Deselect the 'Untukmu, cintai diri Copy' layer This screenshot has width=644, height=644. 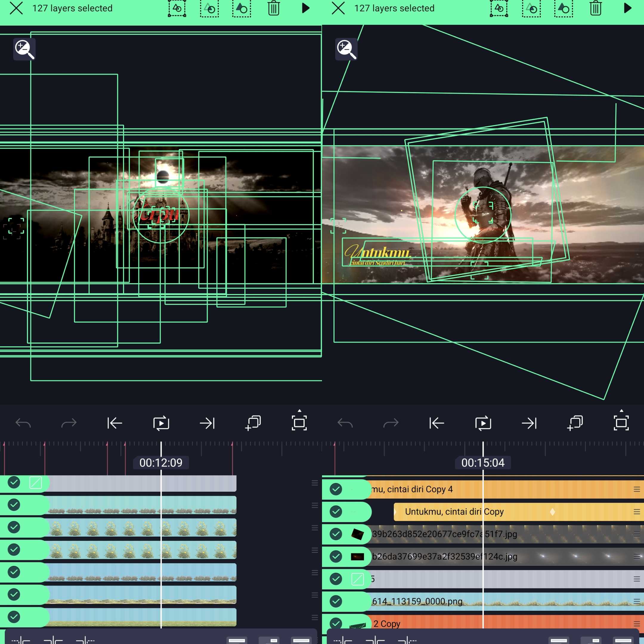[x=336, y=512]
